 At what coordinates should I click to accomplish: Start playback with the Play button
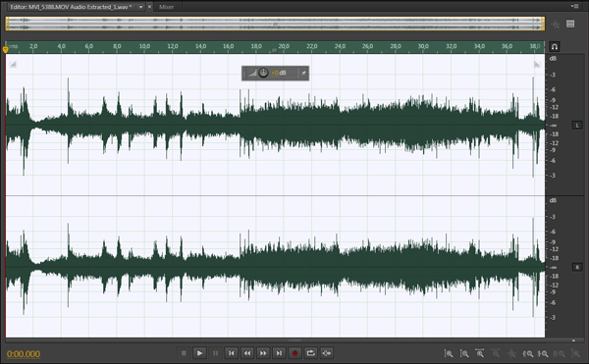pos(199,353)
